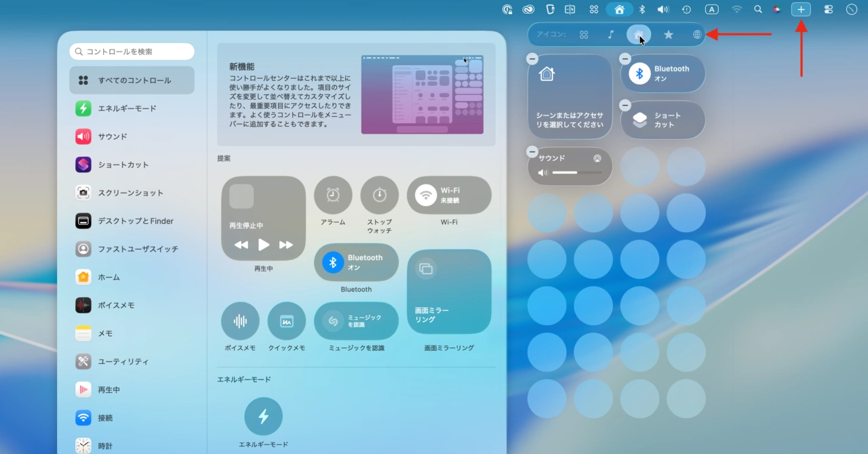Image resolution: width=868 pixels, height=454 pixels.
Task: Remove the Home widget with its minus button
Action: tap(532, 59)
